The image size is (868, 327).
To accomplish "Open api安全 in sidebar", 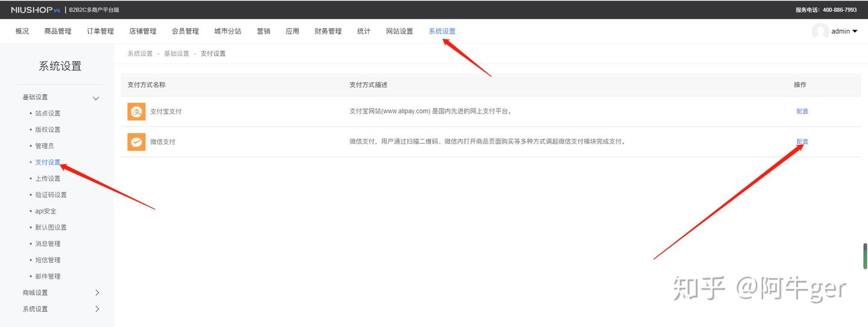I will 46,211.
